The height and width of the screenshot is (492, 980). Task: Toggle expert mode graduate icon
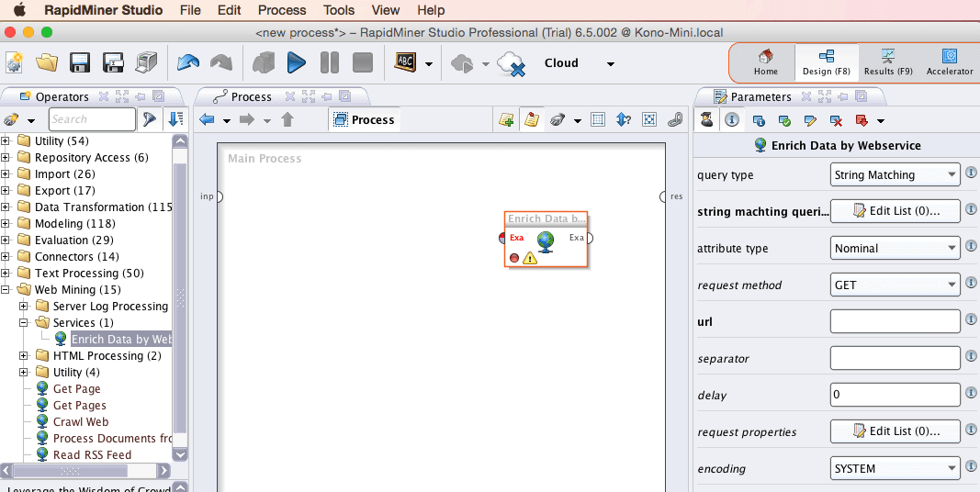click(x=706, y=120)
